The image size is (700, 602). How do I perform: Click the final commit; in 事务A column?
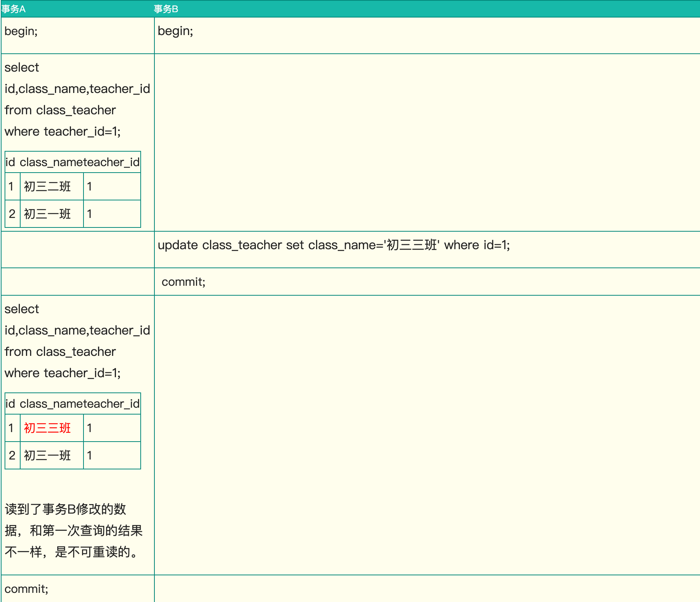pyautogui.click(x=26, y=589)
